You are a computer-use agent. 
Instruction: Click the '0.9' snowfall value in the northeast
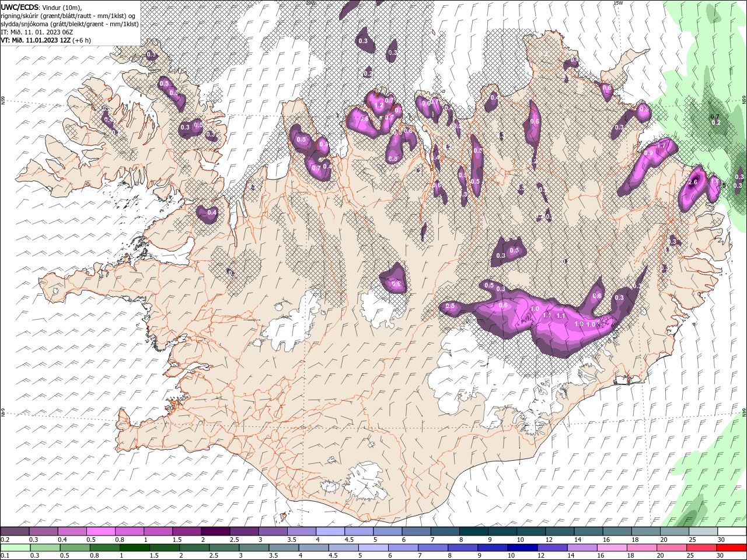point(648,153)
